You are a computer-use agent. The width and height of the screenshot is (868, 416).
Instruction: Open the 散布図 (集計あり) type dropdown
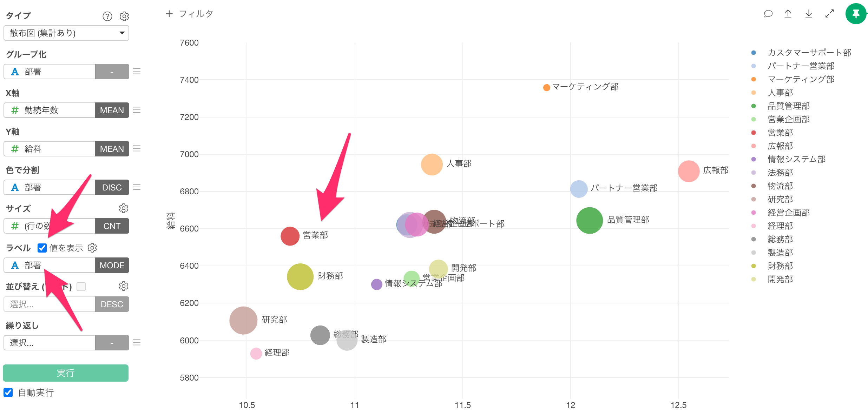click(66, 33)
